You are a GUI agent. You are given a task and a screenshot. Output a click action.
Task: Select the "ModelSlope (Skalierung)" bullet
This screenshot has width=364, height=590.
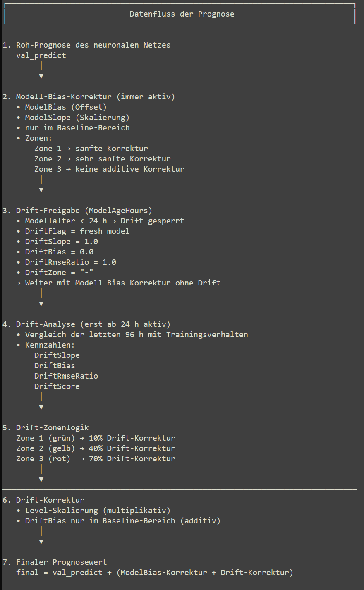(x=77, y=118)
